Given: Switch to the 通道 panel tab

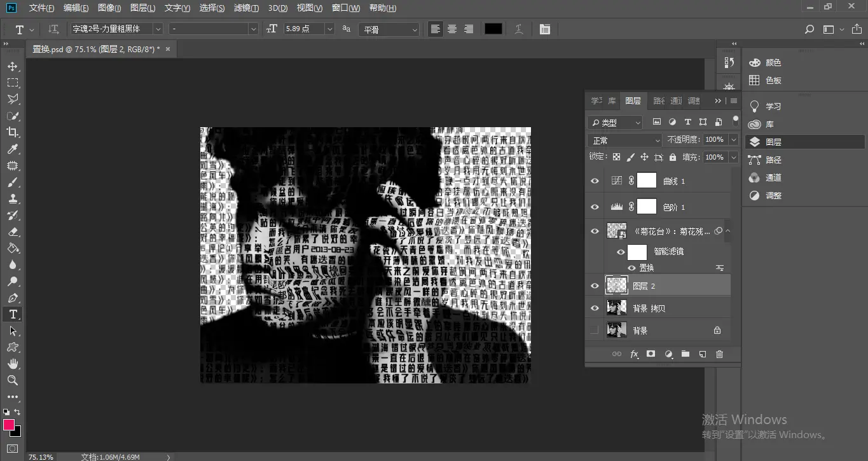Looking at the screenshot, I should point(676,100).
